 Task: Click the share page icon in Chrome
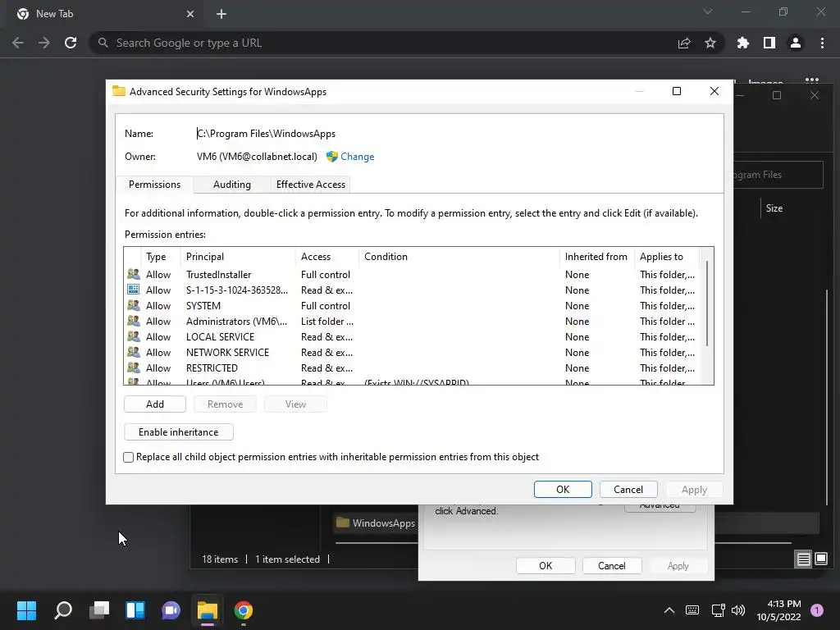click(x=683, y=43)
